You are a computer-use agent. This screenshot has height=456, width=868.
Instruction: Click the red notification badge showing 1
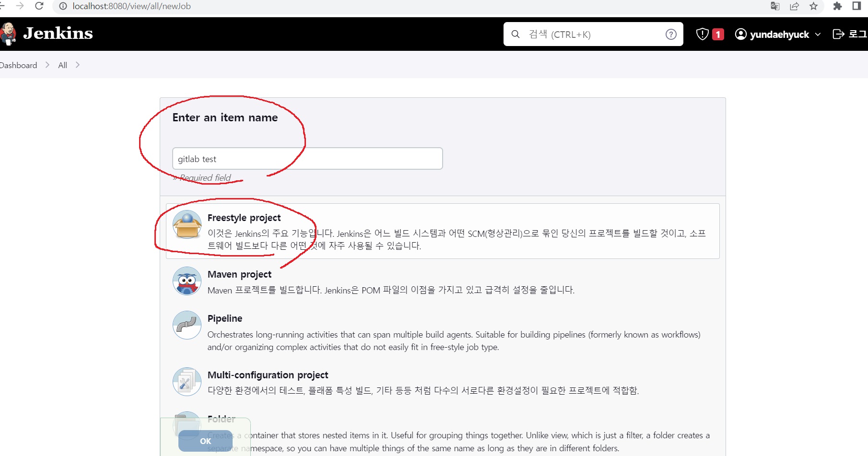coord(718,35)
